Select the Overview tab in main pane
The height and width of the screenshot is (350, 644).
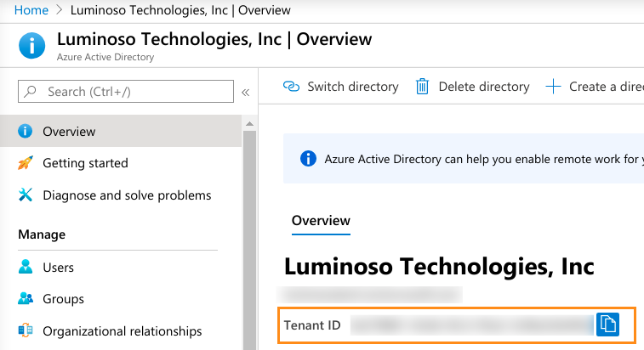(x=321, y=221)
